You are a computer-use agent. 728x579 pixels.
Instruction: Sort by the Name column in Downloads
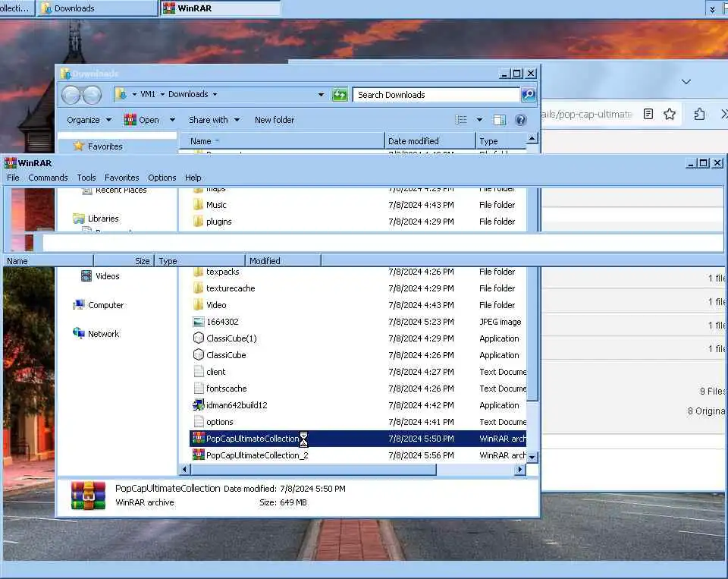pos(281,141)
